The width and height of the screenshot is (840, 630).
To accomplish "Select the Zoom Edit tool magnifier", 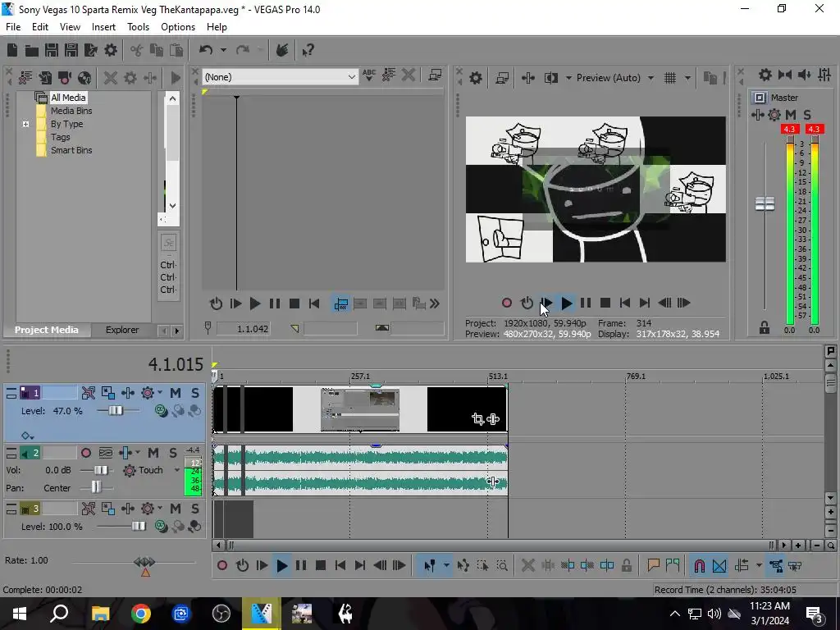I will (502, 565).
